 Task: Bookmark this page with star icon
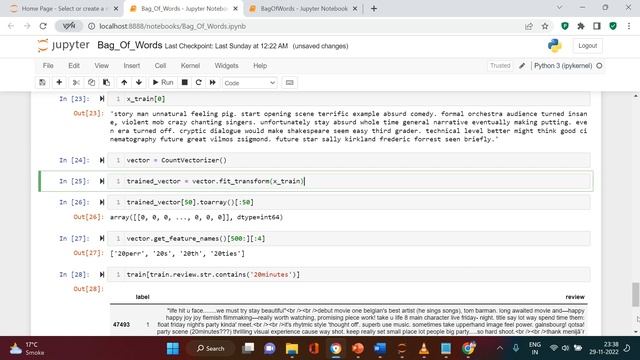(x=545, y=26)
